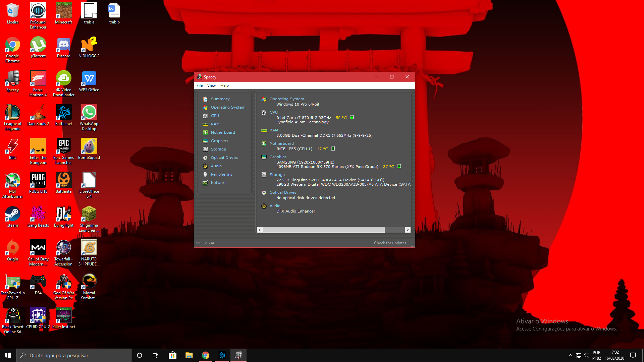Click taskbar search box Digite aqui para pesquisar
Screen dimensions: 644x362
coord(74,355)
